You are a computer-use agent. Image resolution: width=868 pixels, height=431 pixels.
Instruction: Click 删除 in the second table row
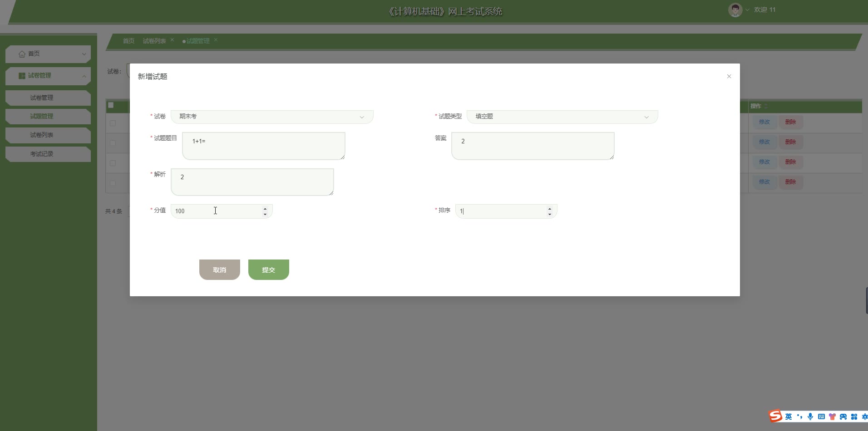[791, 142]
